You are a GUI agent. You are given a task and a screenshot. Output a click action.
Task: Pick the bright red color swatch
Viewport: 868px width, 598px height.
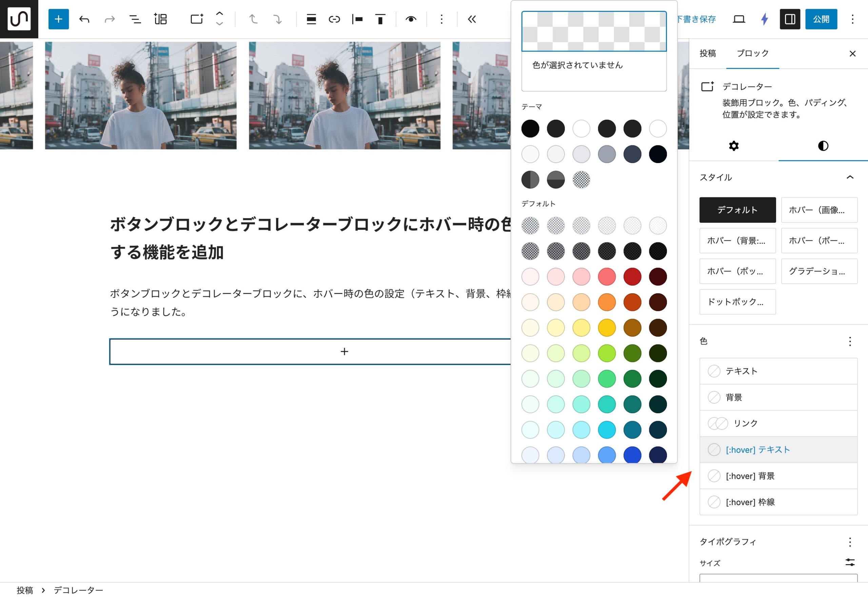point(632,277)
